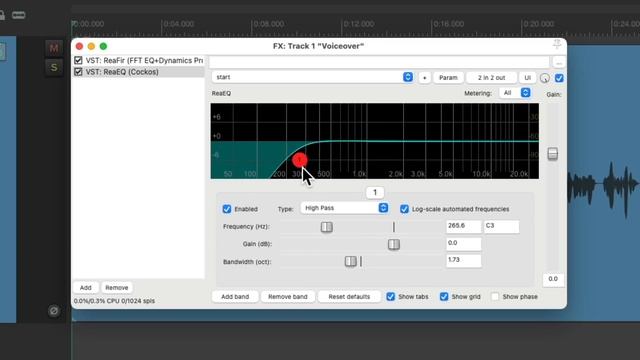Click the CPU usage status text
This screenshot has height=360, width=640.
(114, 301)
